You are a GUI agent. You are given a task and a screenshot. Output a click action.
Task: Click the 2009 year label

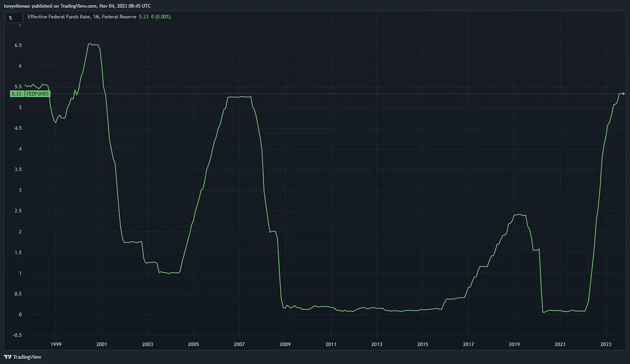coord(285,344)
